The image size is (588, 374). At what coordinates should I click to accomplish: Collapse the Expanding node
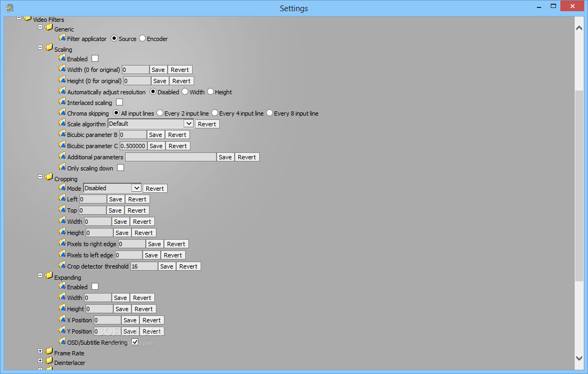(x=40, y=275)
